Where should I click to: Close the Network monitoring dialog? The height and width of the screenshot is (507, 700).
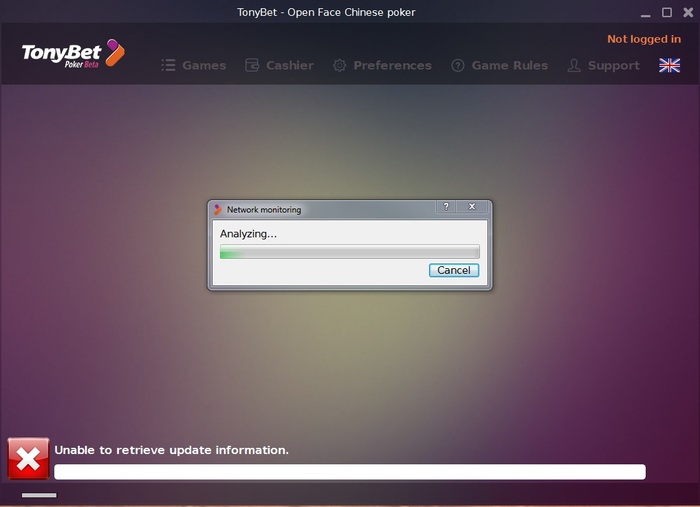pos(472,207)
